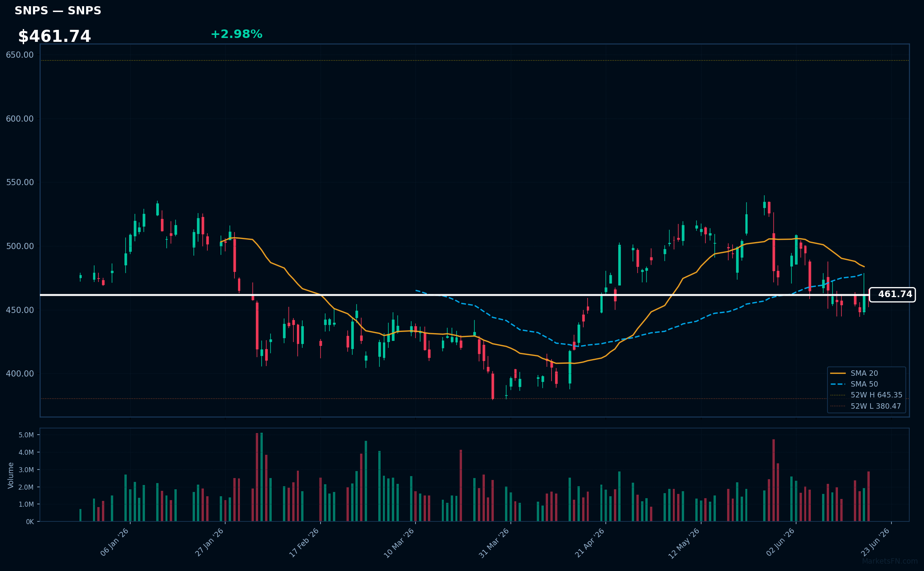Viewport: 924px width, 571px height.
Task: Click the 5.0M volume axis label
Action: point(26,435)
